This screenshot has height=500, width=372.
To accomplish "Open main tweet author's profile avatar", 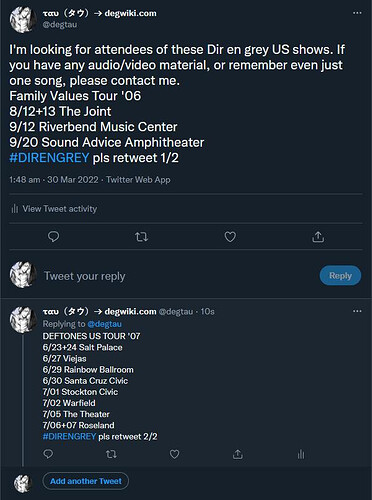I will point(23,20).
